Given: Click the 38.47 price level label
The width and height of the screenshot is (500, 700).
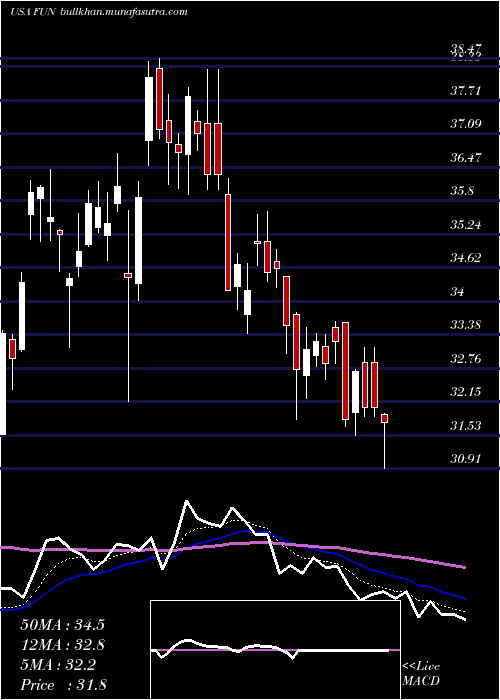Looking at the screenshot, I should click(x=466, y=49).
